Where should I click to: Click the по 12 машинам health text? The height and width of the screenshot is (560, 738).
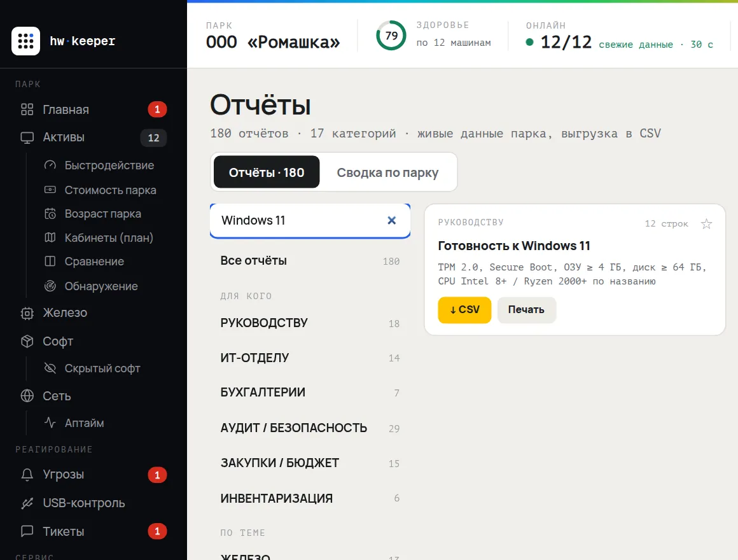pyautogui.click(x=454, y=43)
